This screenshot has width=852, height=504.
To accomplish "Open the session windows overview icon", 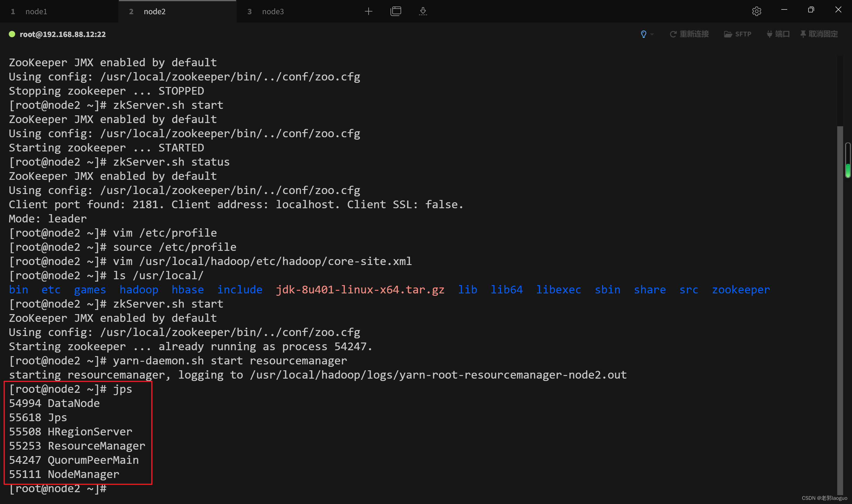I will tap(396, 12).
